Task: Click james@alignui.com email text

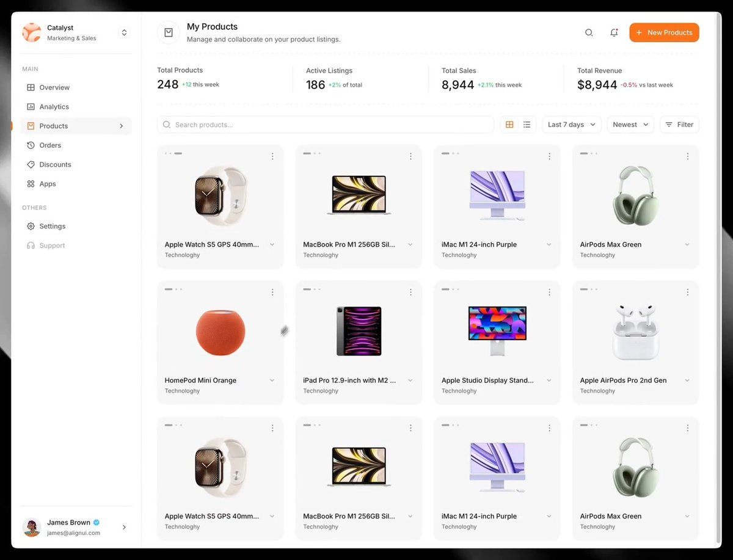Action: point(73,533)
